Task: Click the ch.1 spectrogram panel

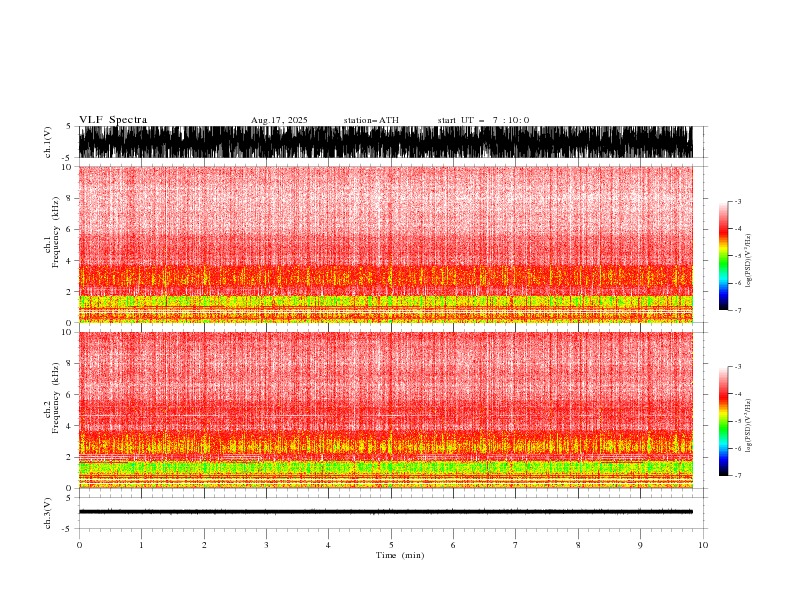Action: coord(386,244)
